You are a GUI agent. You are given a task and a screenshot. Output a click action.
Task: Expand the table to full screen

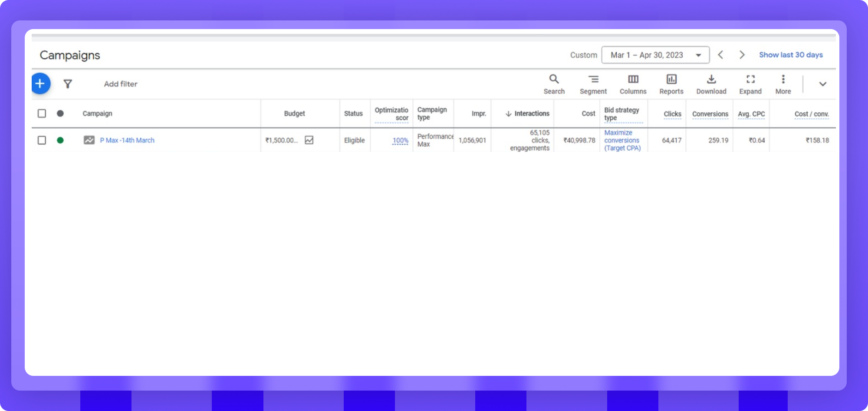(x=750, y=84)
